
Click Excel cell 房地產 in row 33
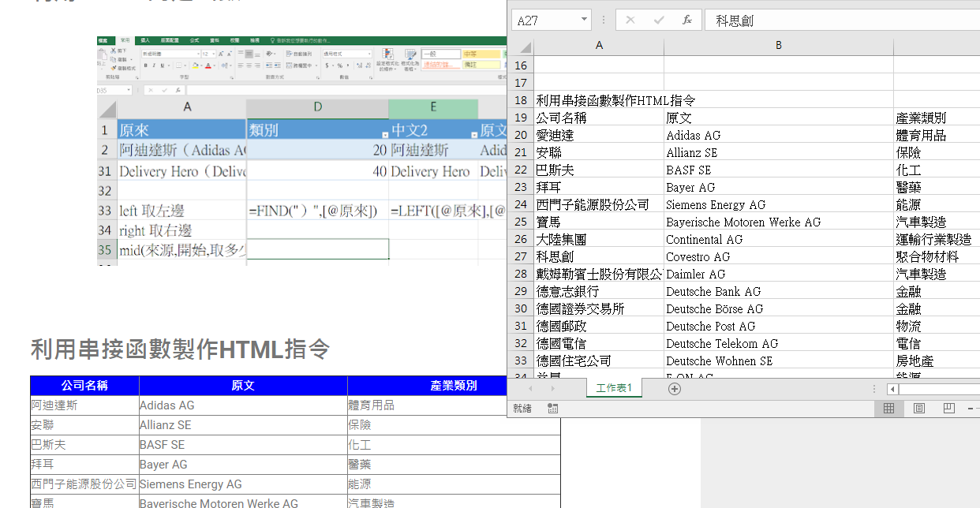point(937,360)
